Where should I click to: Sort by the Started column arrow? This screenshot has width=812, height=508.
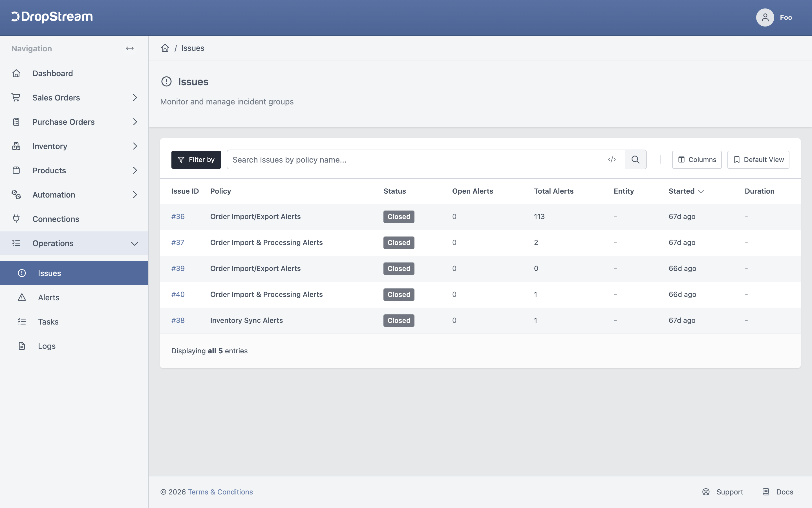coord(701,191)
